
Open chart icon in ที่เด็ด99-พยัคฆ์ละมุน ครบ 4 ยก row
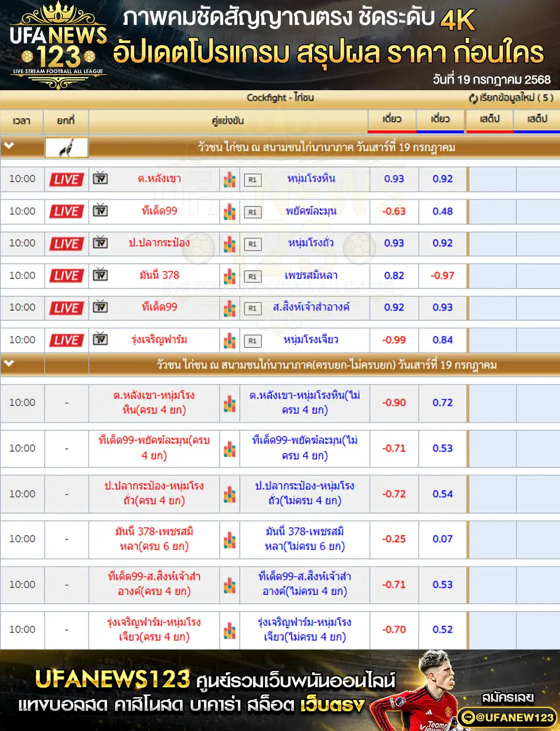tap(230, 449)
